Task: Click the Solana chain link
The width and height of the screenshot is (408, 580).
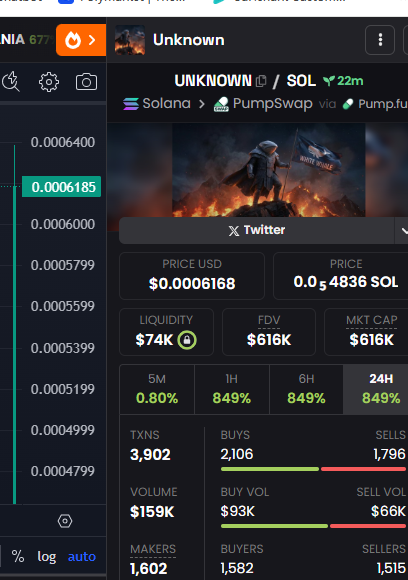Action: pos(157,104)
